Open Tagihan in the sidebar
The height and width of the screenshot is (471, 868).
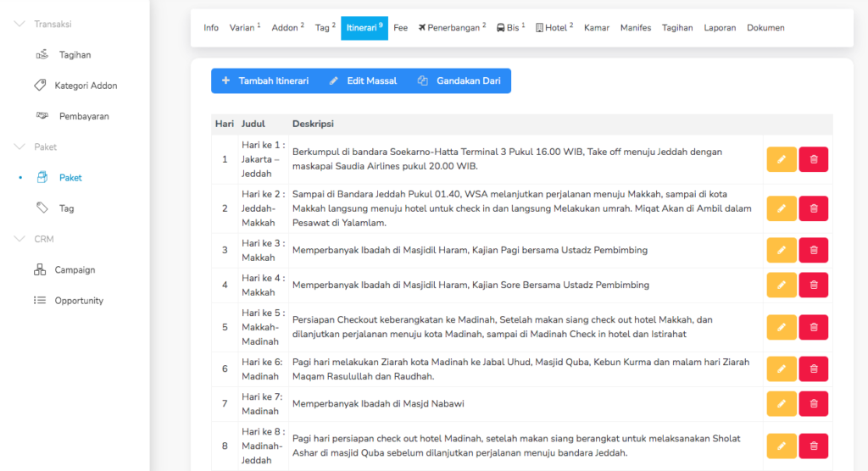tap(75, 55)
